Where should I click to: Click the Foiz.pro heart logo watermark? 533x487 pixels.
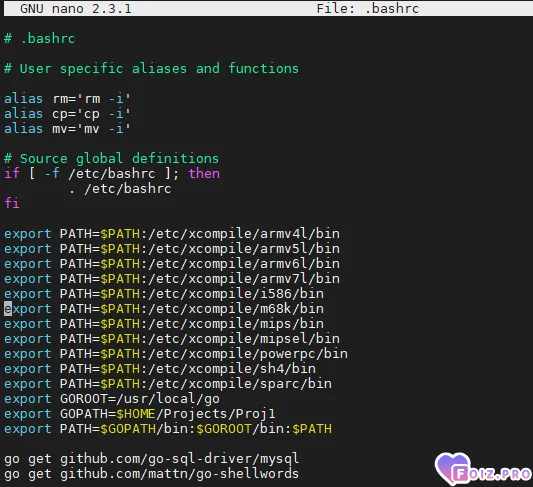(483, 469)
